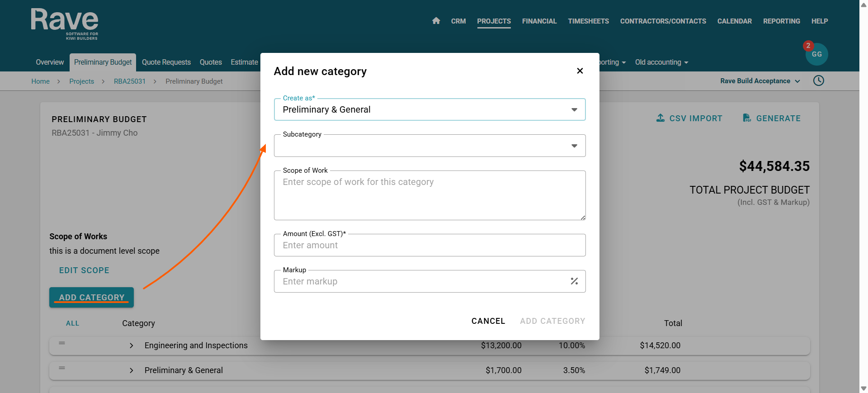Click the CSV import upload icon

(660, 118)
